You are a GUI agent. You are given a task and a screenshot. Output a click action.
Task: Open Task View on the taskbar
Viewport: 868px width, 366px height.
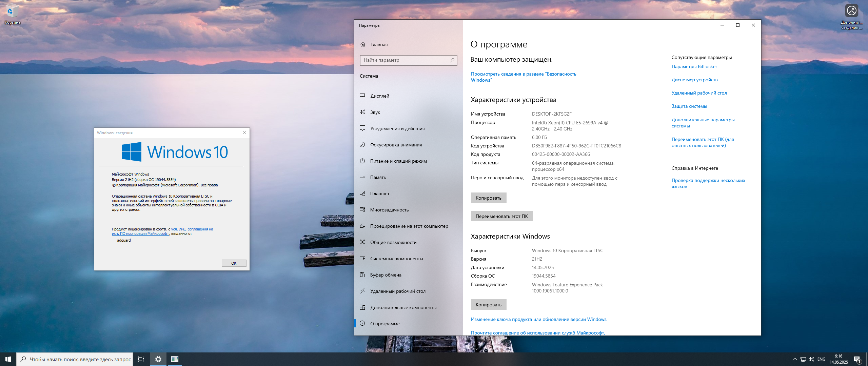point(141,359)
